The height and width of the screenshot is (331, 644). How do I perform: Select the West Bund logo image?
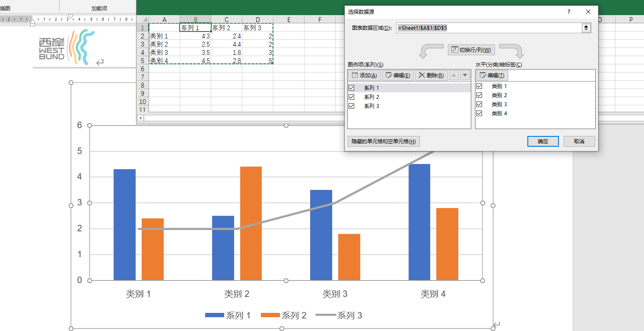[67, 47]
